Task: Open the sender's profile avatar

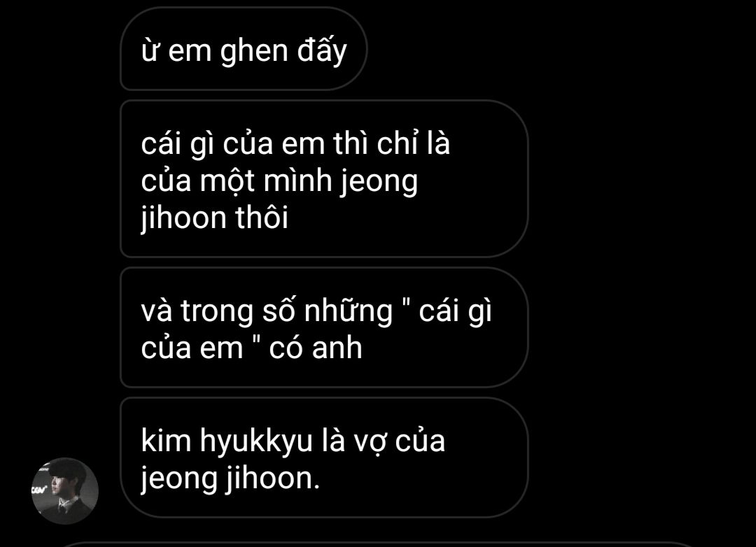Action: [65, 490]
